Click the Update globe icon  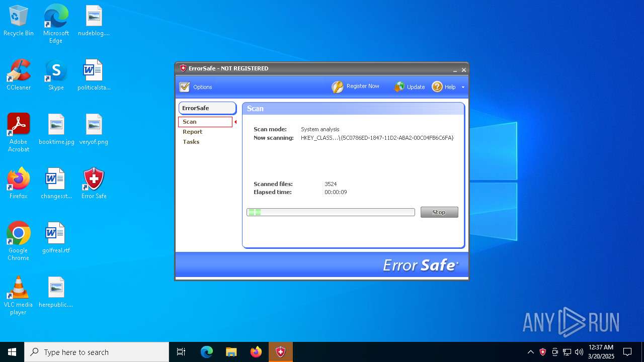point(399,87)
